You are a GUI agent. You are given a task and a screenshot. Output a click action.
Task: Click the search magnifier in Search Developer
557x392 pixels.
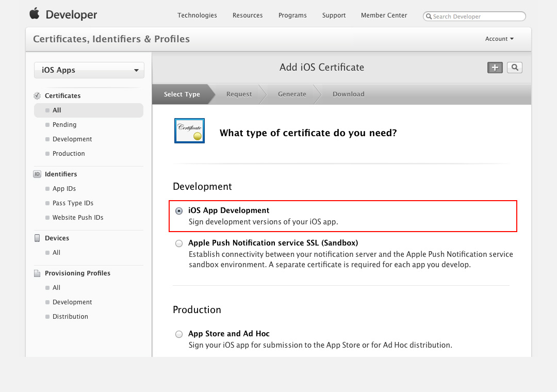[429, 17]
